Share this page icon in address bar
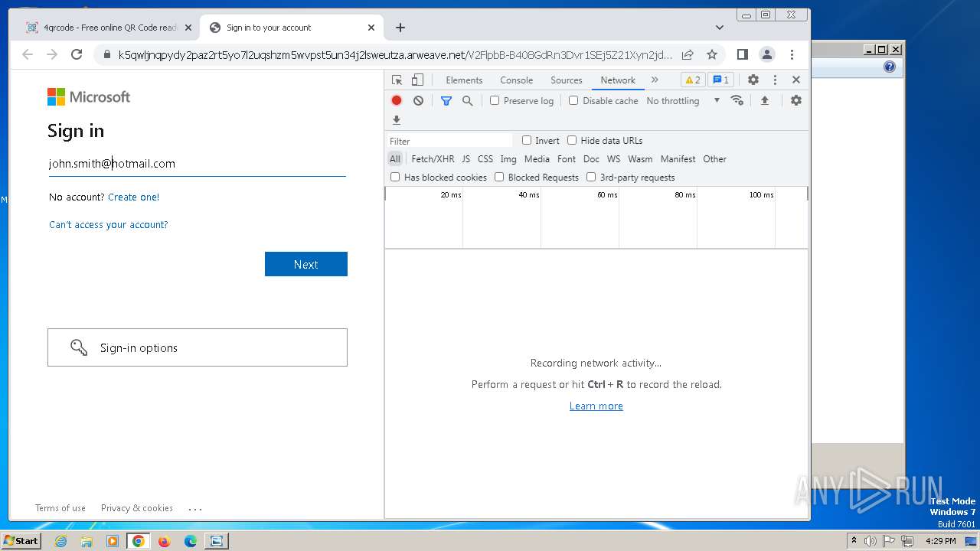 click(x=688, y=54)
